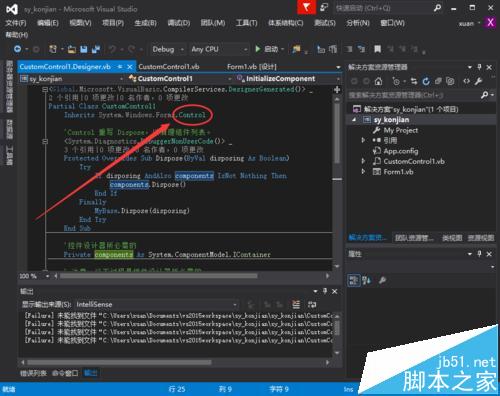500x396 pixels.
Task: Click the Refresh icon in Solution Explorer
Action: point(426,81)
